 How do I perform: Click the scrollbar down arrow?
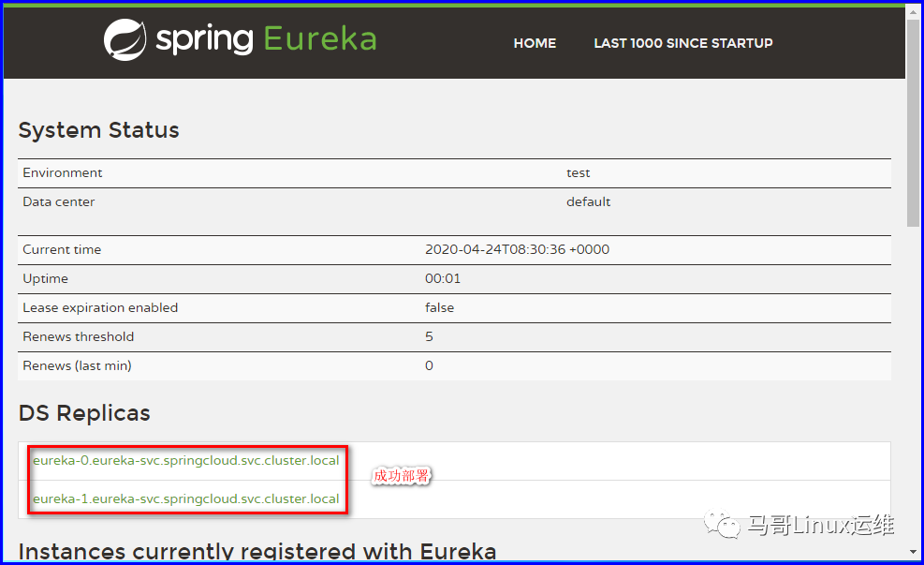(x=913, y=552)
